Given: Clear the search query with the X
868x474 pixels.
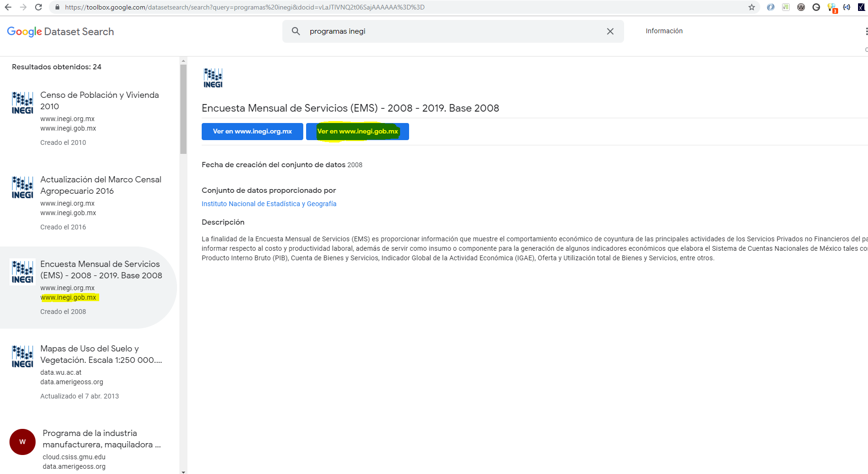Looking at the screenshot, I should click(x=610, y=31).
